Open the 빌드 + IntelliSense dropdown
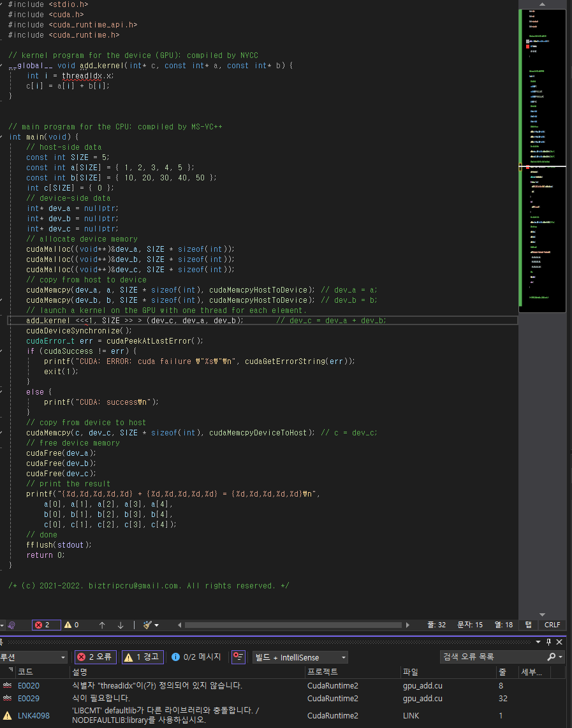The width and height of the screenshot is (572, 728). (300, 657)
